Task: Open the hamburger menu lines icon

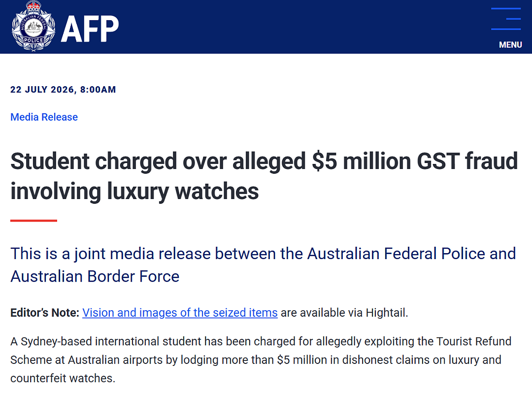Action: click(506, 19)
